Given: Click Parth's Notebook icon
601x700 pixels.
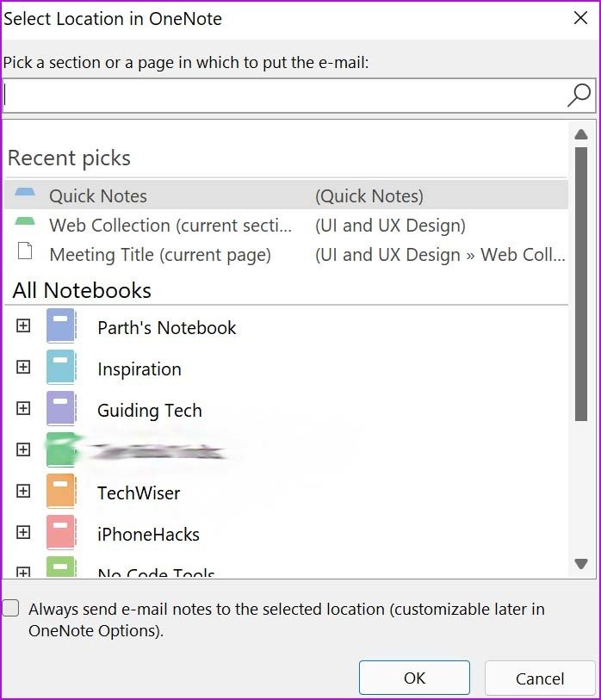Looking at the screenshot, I should pos(61,325).
